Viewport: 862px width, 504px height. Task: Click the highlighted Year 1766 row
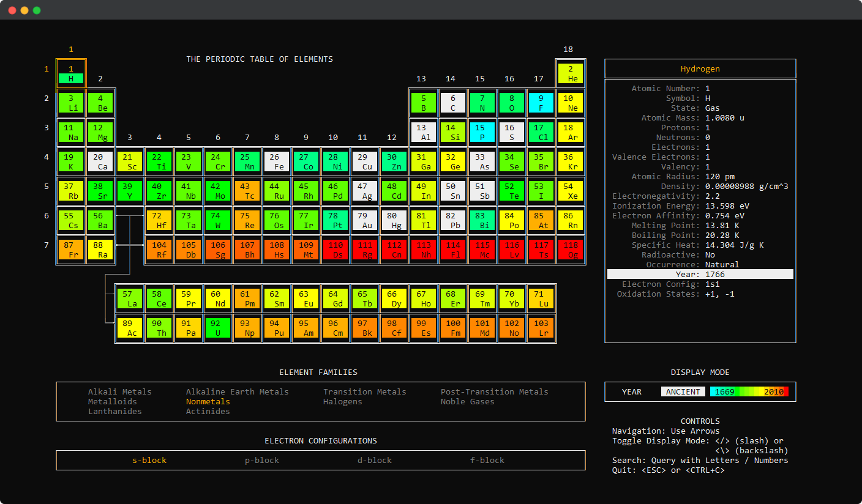(700, 274)
